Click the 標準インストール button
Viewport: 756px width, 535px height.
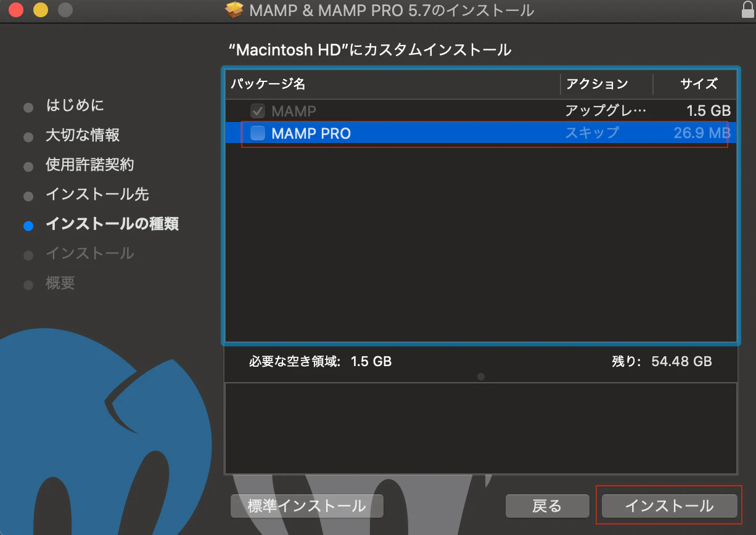point(306,505)
